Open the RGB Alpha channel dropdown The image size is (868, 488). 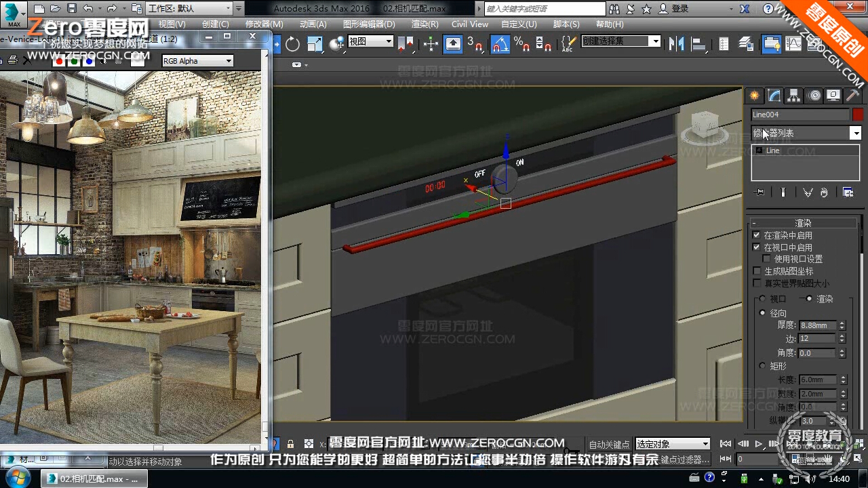coord(197,61)
